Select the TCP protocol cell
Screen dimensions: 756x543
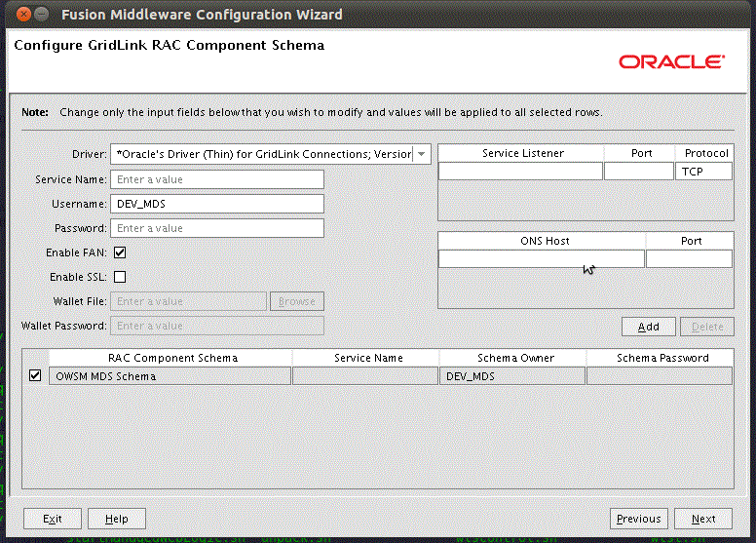(704, 172)
